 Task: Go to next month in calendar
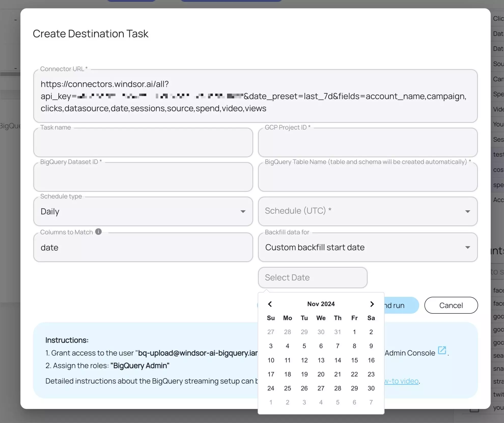tap(372, 304)
